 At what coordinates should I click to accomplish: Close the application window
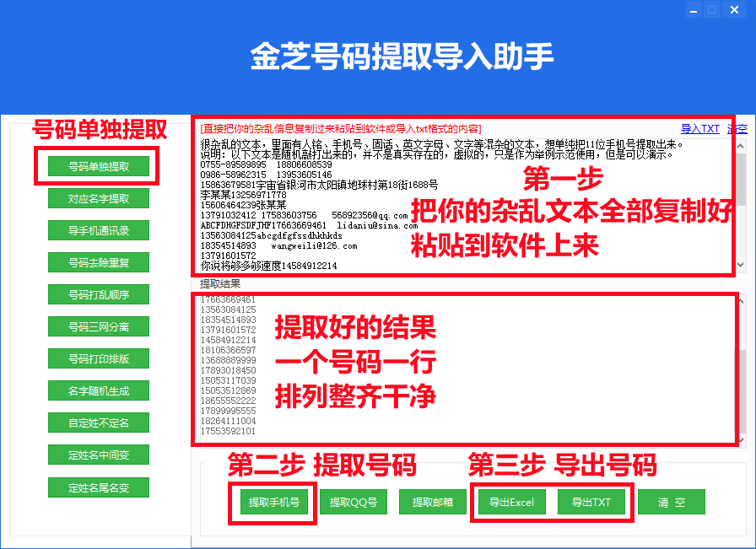pyautogui.click(x=734, y=9)
